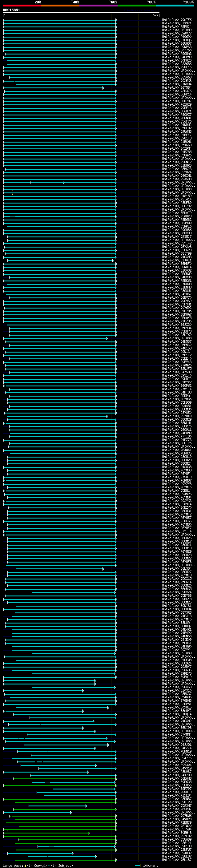This screenshot has width=197, height=868.
Task: Open the UniRef100_B6UGQ7 entry
Action: [x=177, y=43]
